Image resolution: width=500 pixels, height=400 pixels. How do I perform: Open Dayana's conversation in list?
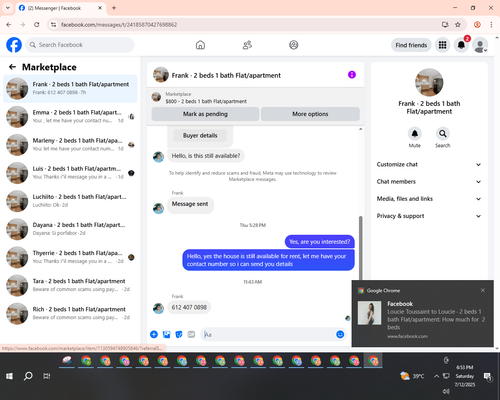(70, 229)
